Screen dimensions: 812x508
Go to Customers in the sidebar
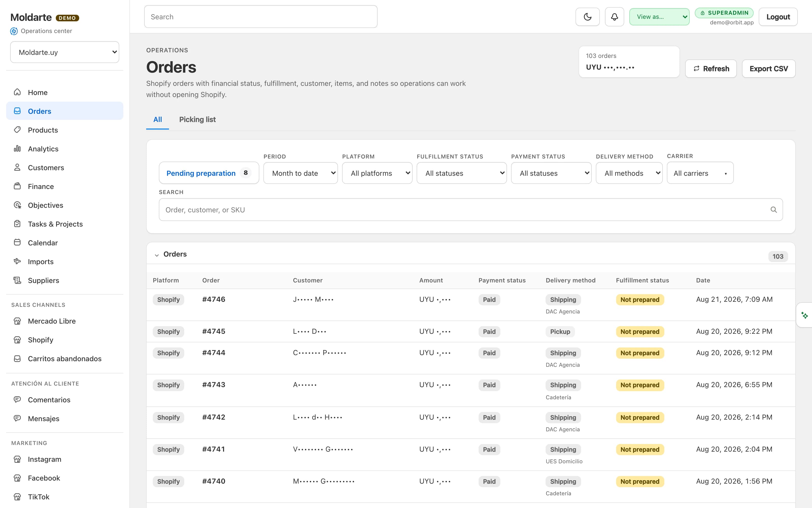(x=65, y=167)
